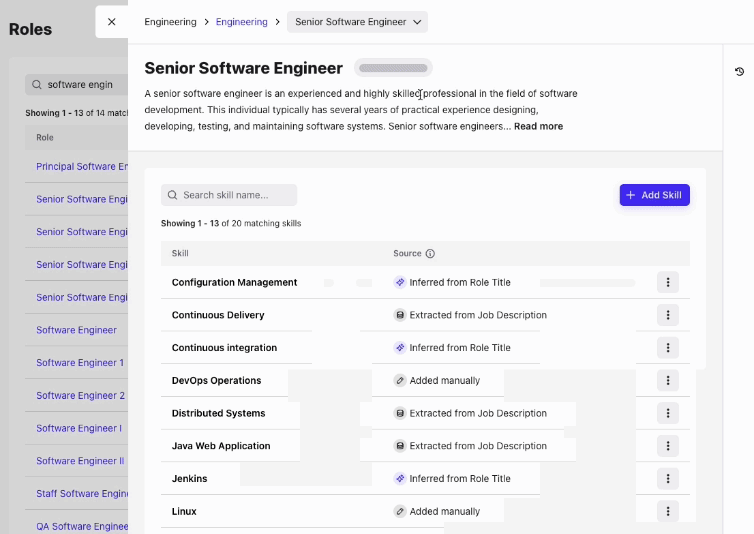Screen dimensions: 754x534
Task: Expand the Senior Software Engineer breadcrumb dropdown
Action: (357, 22)
